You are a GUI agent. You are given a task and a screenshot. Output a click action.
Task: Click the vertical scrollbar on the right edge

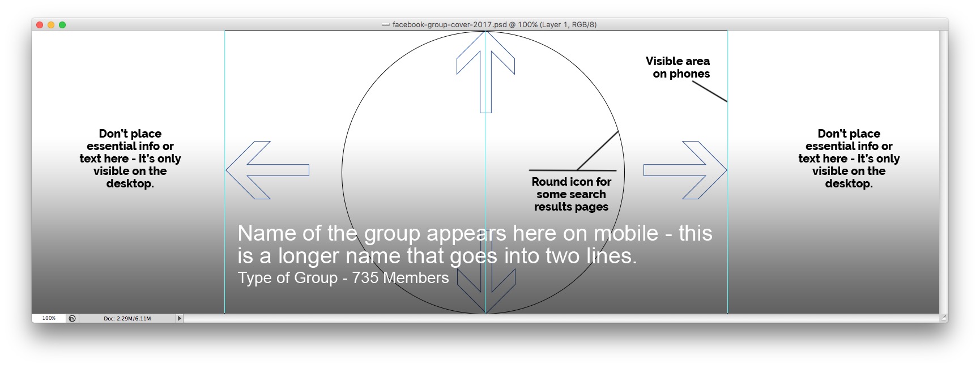pyautogui.click(x=944, y=170)
